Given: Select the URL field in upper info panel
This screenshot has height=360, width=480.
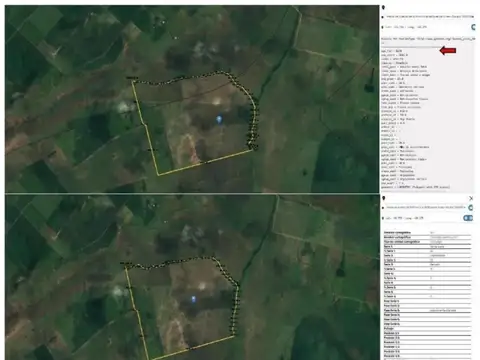Looking at the screenshot, I should [430, 16].
